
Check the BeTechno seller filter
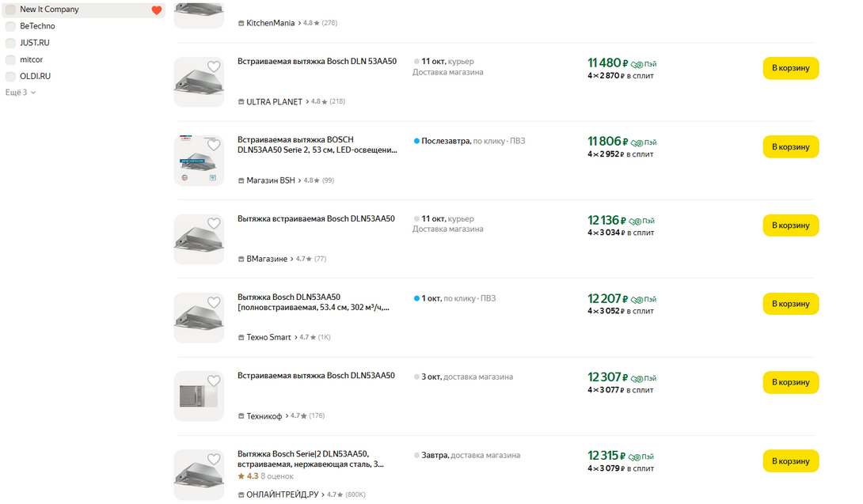(10, 26)
